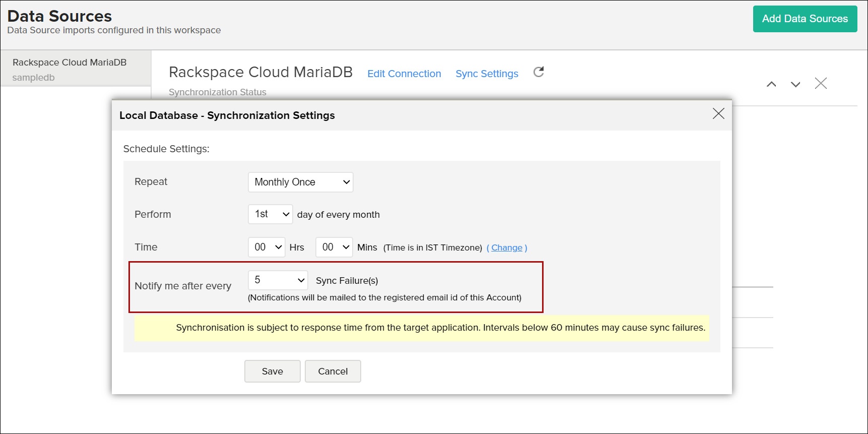Click the Sync Settings link
868x434 pixels.
(x=487, y=74)
